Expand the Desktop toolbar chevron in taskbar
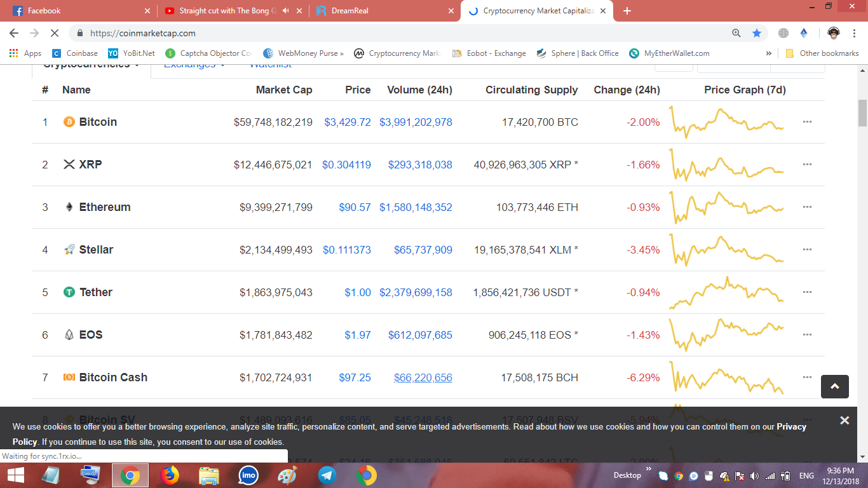Viewport: 868px width, 488px height. (649, 470)
